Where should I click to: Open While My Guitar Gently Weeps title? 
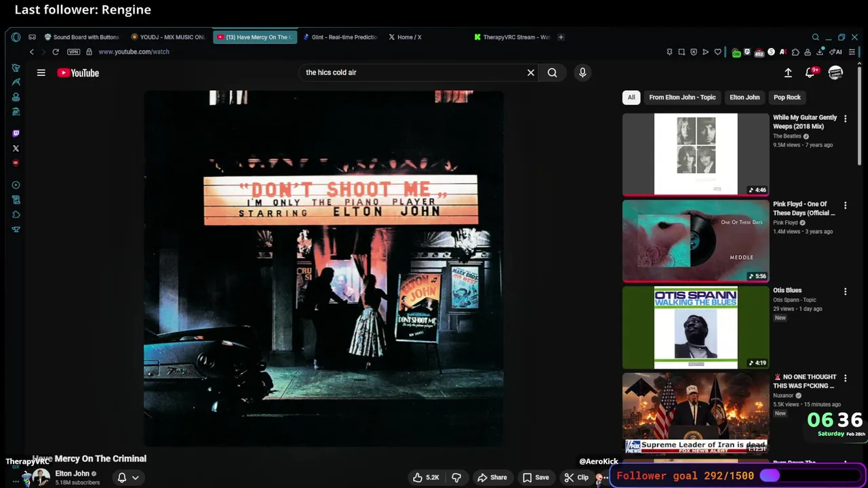pos(805,122)
